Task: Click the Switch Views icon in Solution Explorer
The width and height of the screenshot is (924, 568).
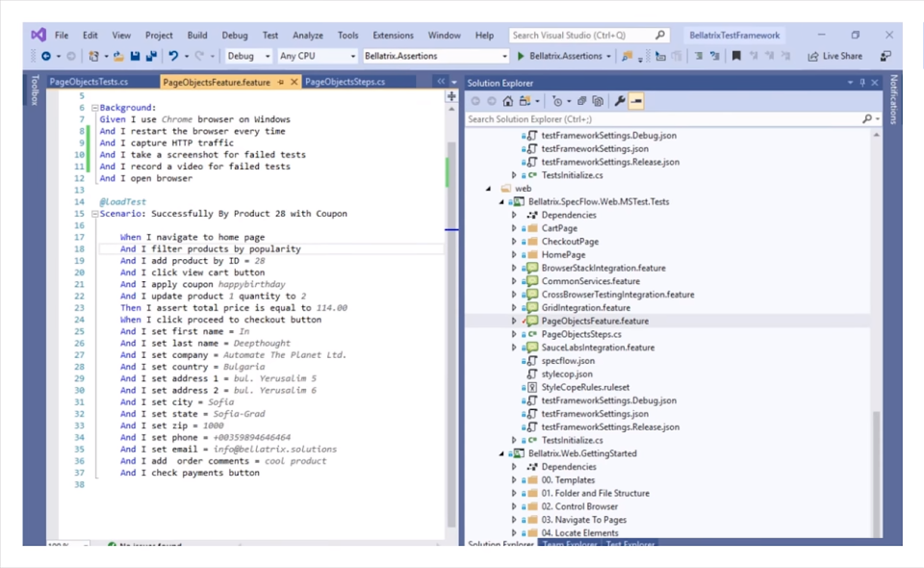Action: point(526,100)
